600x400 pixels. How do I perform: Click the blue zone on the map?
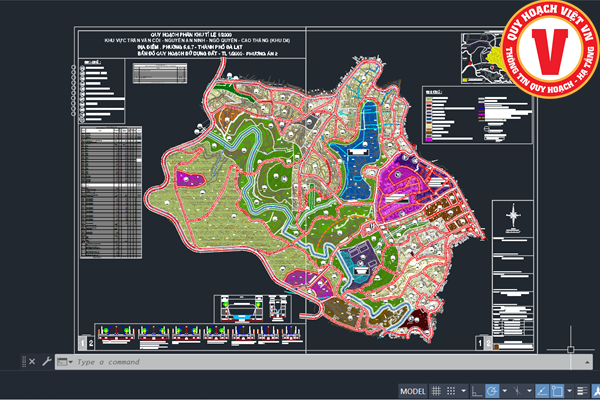coord(358,150)
